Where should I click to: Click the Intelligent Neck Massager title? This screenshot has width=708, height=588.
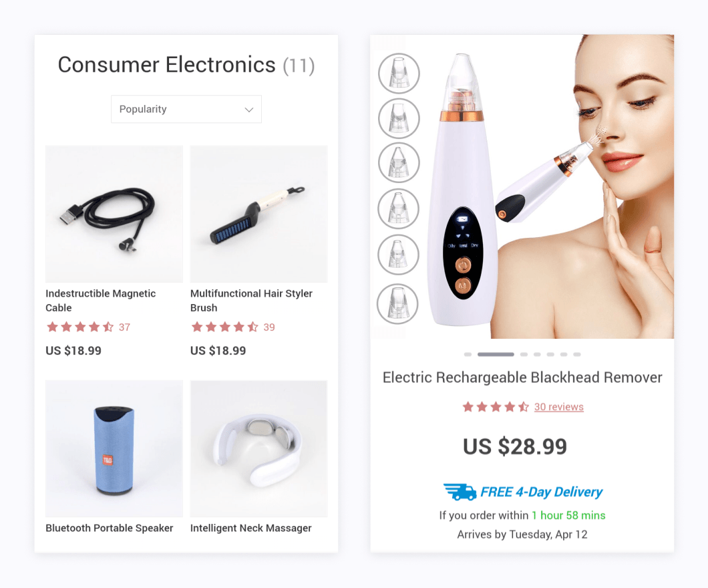coord(250,528)
